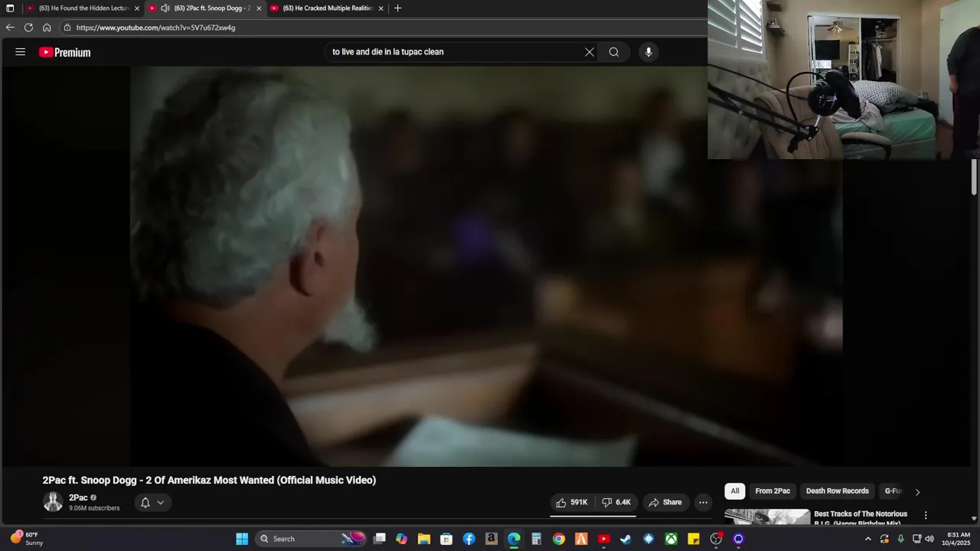Click the Share button
Image resolution: width=980 pixels, height=551 pixels.
coord(665,502)
